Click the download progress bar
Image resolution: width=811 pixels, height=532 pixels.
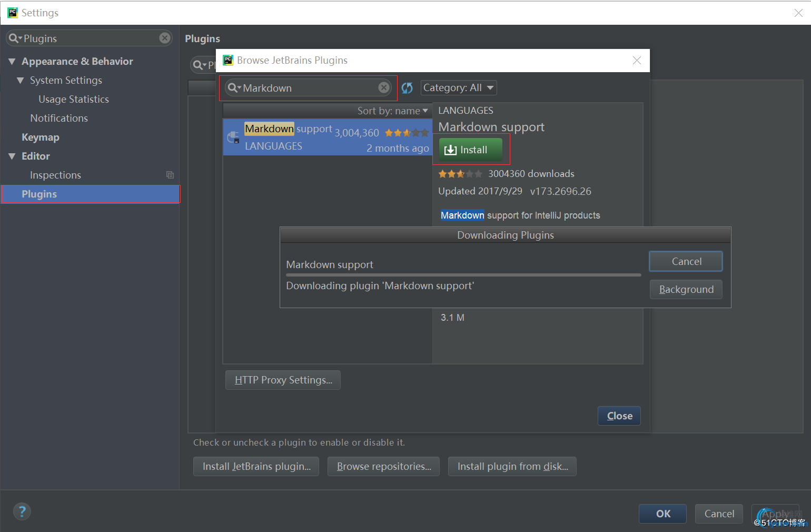click(x=463, y=275)
